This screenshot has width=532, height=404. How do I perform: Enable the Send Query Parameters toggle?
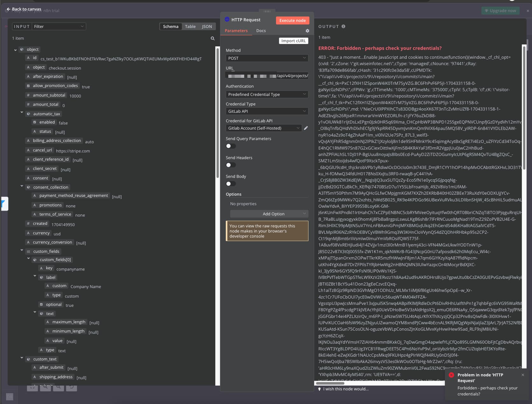click(x=231, y=146)
